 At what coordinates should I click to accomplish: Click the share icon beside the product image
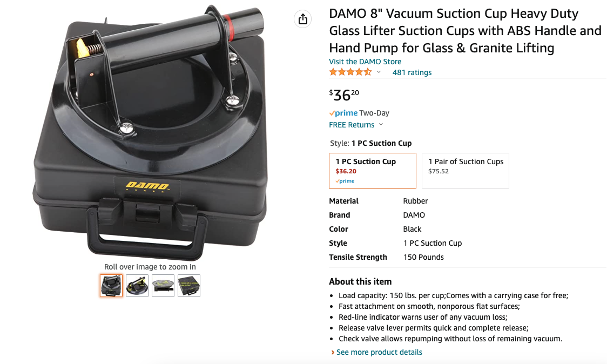pyautogui.click(x=303, y=19)
